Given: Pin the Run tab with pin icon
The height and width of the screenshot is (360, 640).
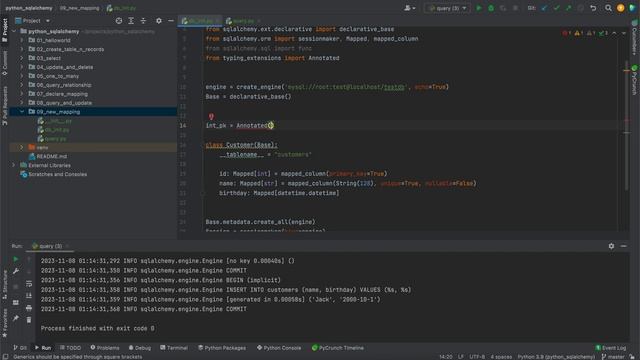Looking at the screenshot, I should (x=16, y=318).
